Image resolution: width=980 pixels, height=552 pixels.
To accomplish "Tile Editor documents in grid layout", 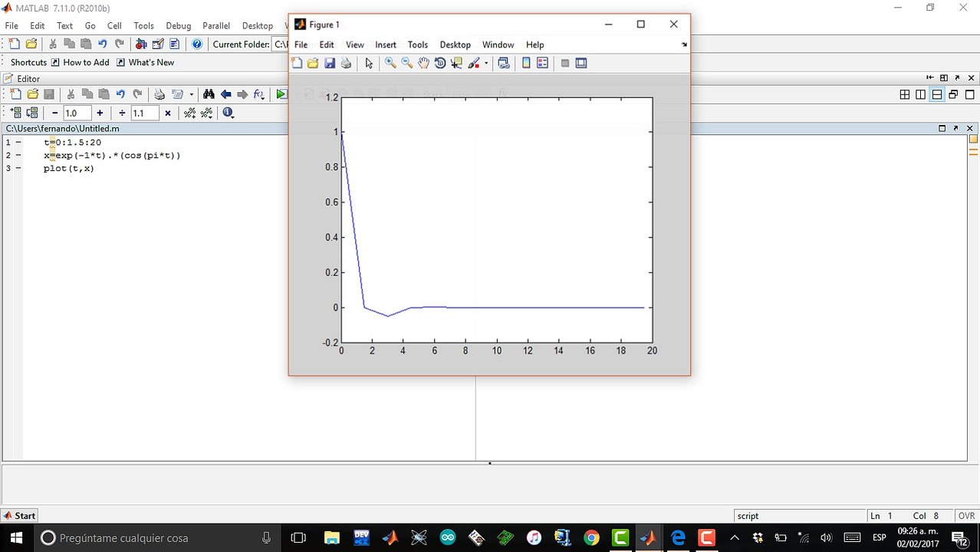I will coord(905,94).
